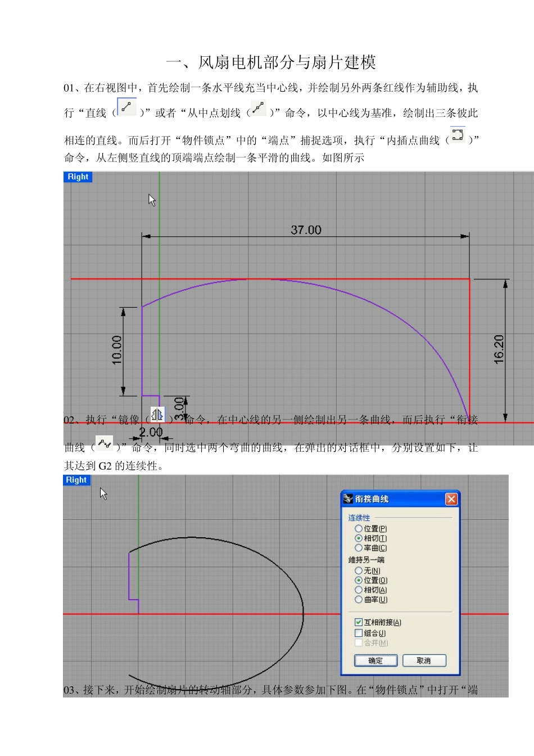Click the 10.00 dimension value

pyautogui.click(x=116, y=350)
